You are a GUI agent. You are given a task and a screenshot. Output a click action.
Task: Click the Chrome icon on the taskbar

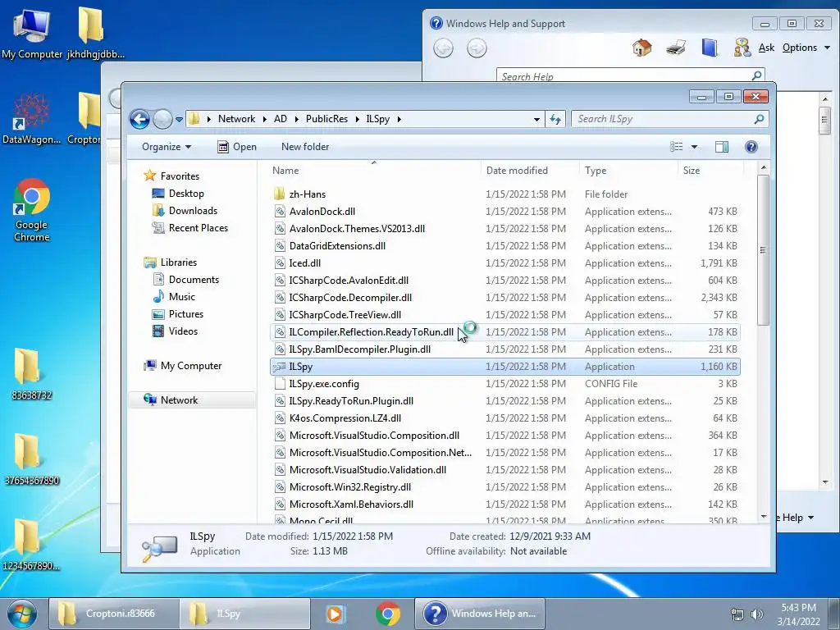[x=388, y=614]
